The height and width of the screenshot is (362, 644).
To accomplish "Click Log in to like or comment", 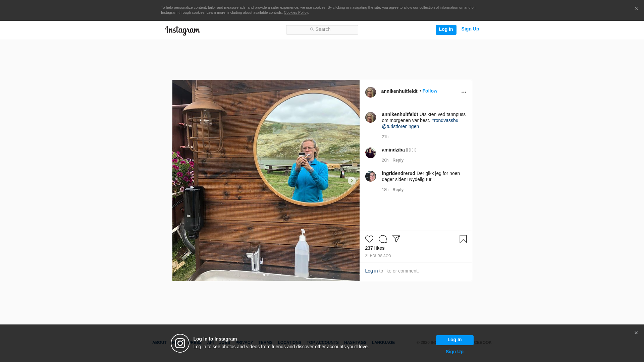I will [x=371, y=271].
